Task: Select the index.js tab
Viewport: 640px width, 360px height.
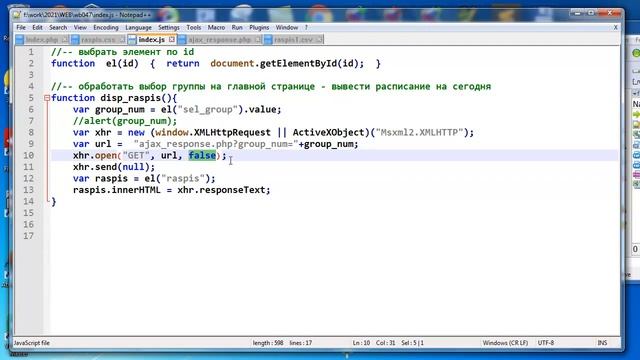Action: 151,40
